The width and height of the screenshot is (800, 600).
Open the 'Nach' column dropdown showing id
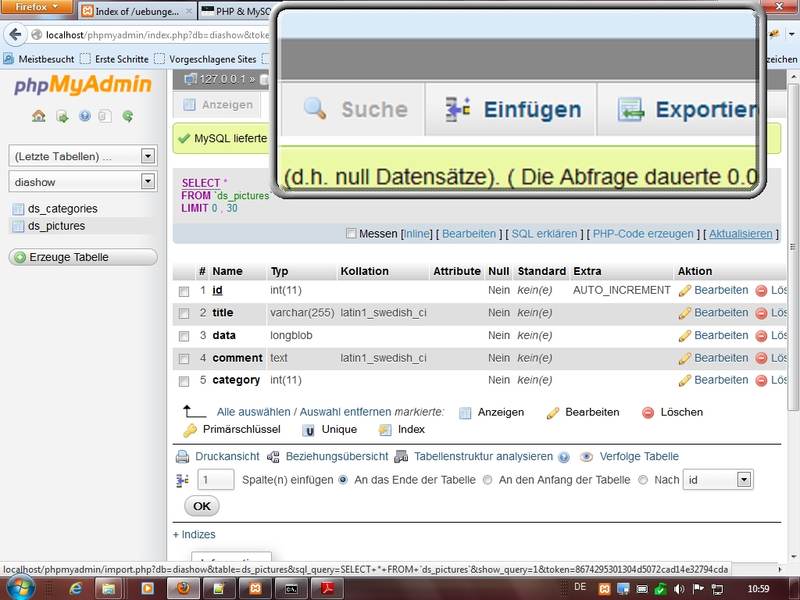pos(718,480)
